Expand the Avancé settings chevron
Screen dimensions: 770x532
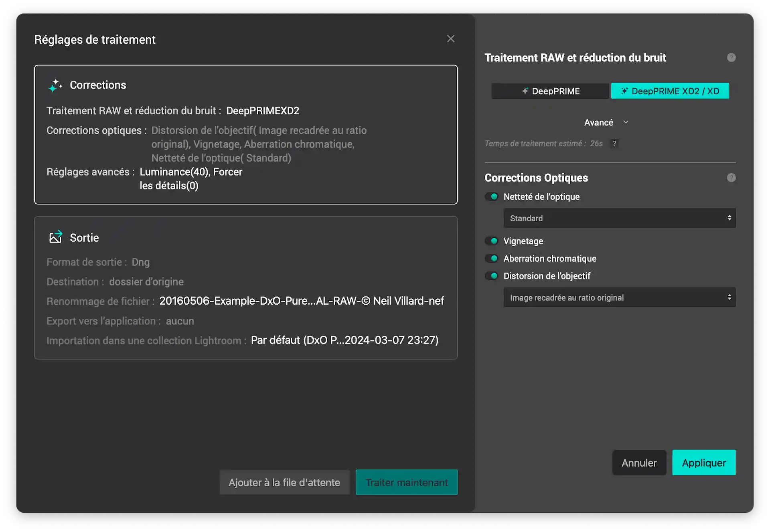click(x=626, y=122)
